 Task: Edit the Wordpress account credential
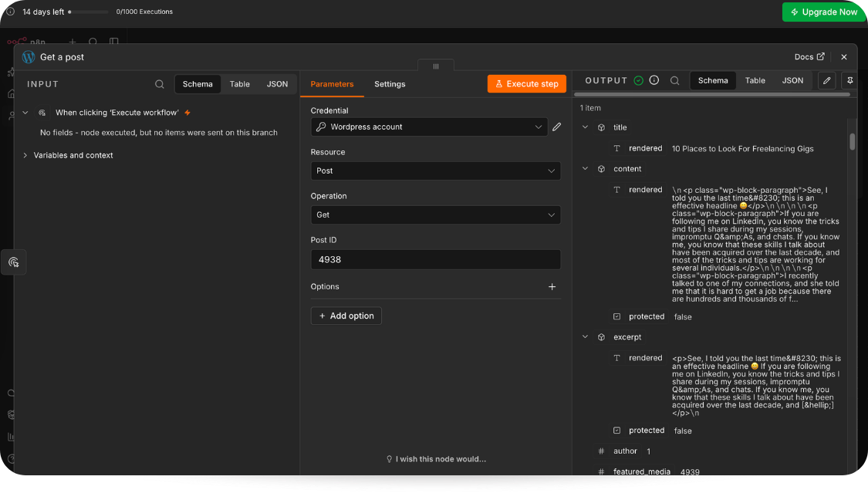(556, 127)
